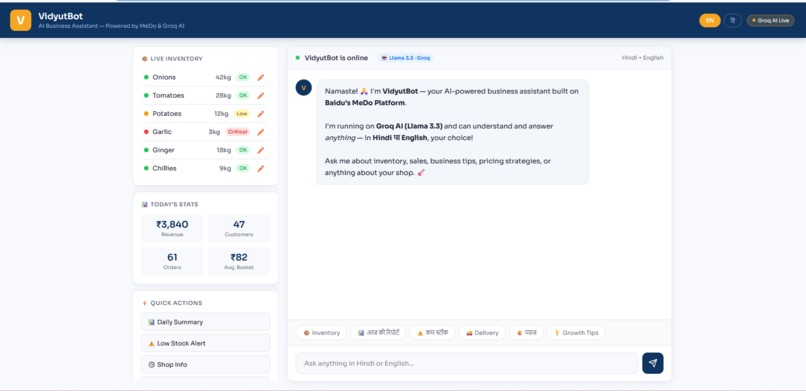
Task: Select the आज की रिपोर्ट suggestion chip
Action: [x=378, y=333]
